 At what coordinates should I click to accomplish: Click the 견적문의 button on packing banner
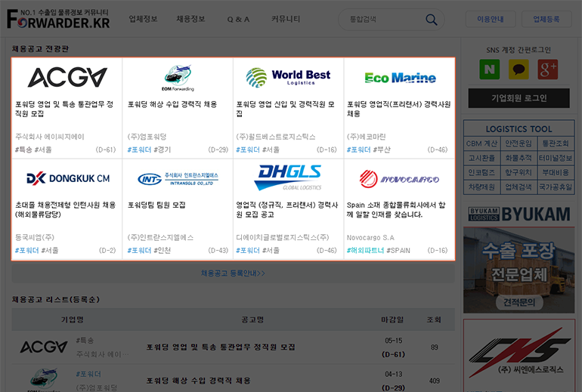click(x=519, y=302)
